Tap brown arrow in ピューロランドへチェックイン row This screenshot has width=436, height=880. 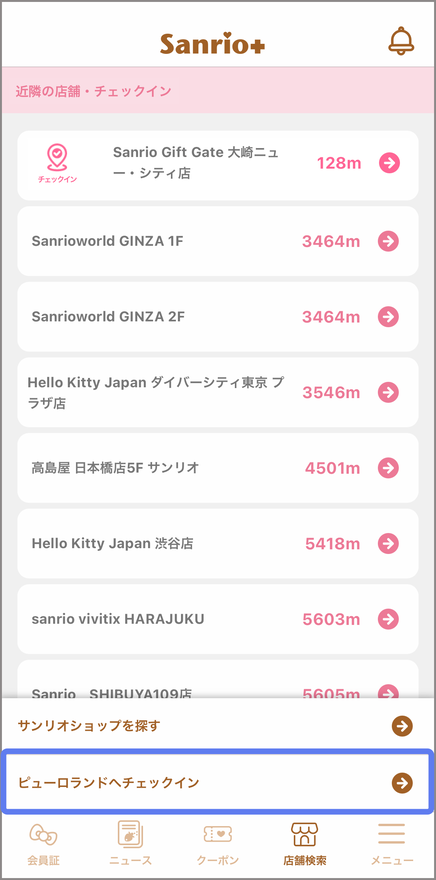pos(402,782)
